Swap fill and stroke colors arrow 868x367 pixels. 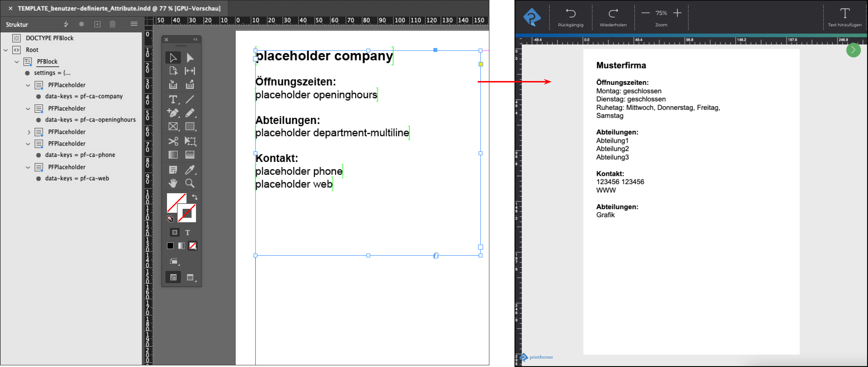pyautogui.click(x=195, y=197)
